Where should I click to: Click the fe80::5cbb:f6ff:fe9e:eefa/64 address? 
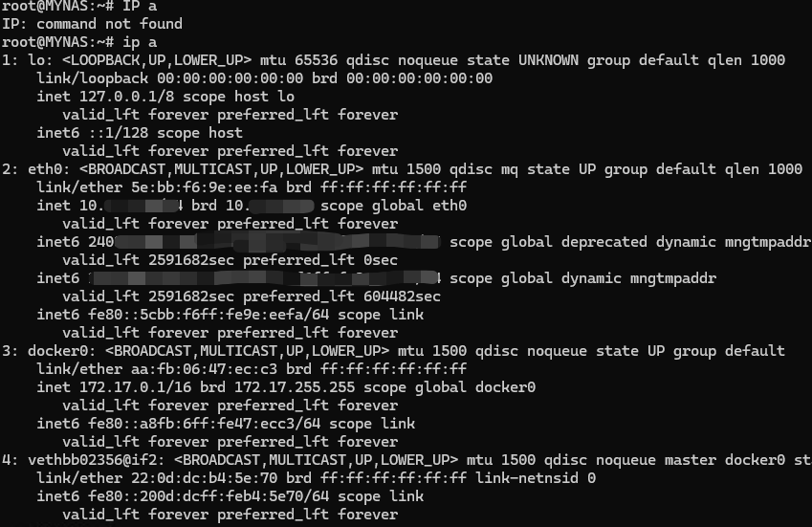208,315
